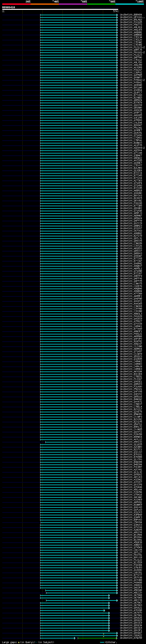This screenshot has width=146, height=644.
Task: Select the UniRef100_P41628 entry
Action: click(x=131, y=316)
